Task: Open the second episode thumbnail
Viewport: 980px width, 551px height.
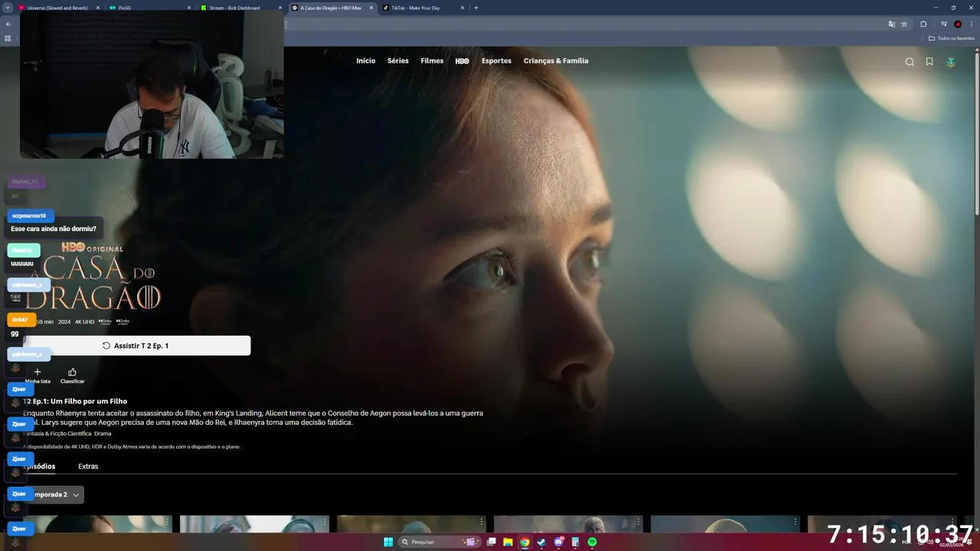Action: click(254, 524)
